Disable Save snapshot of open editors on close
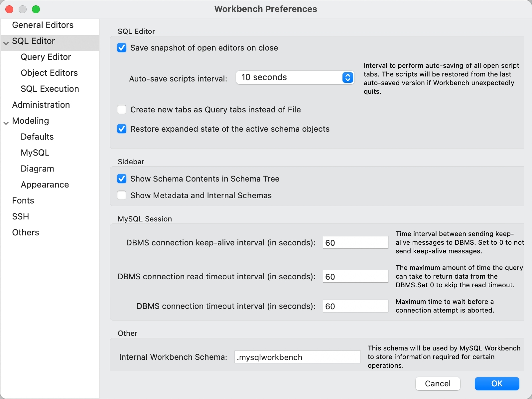This screenshot has width=532, height=399. pyautogui.click(x=122, y=48)
